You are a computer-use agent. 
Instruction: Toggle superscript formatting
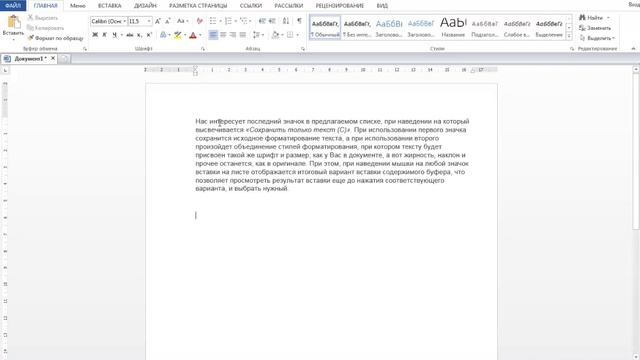(149, 35)
